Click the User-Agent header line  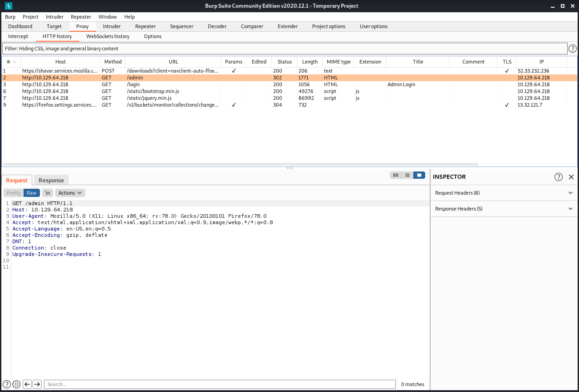pos(140,216)
